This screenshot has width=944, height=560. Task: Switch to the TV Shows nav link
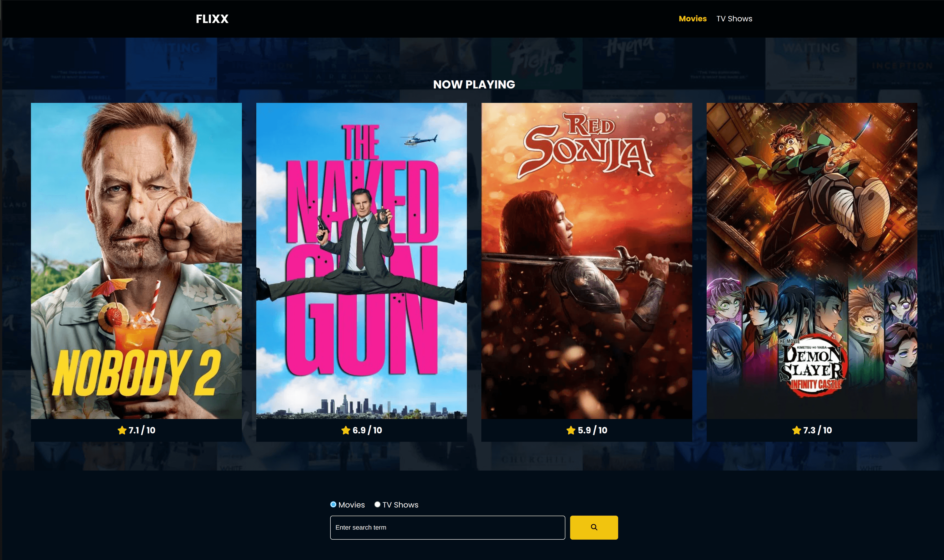coord(734,18)
